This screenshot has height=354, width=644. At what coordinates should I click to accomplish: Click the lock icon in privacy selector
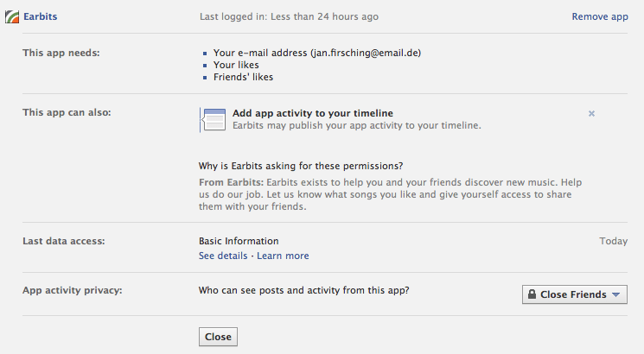(x=532, y=294)
